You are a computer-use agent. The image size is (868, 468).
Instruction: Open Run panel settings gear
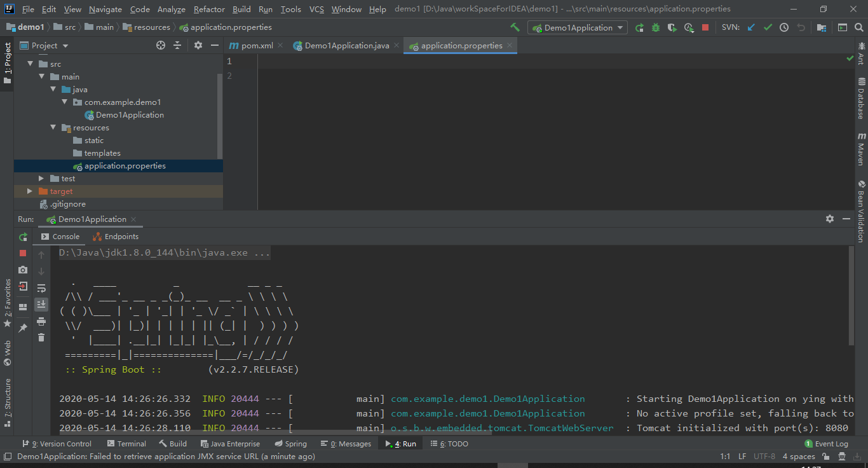[830, 219]
